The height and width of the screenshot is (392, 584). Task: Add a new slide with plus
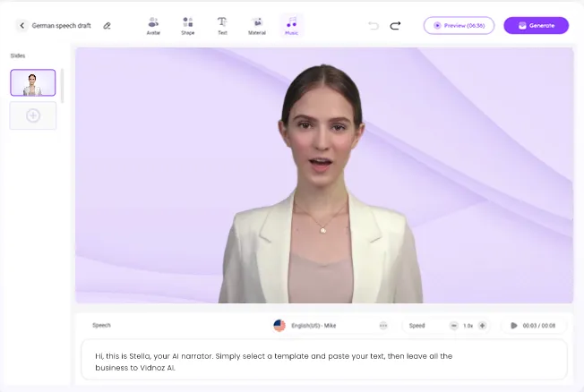tap(33, 115)
